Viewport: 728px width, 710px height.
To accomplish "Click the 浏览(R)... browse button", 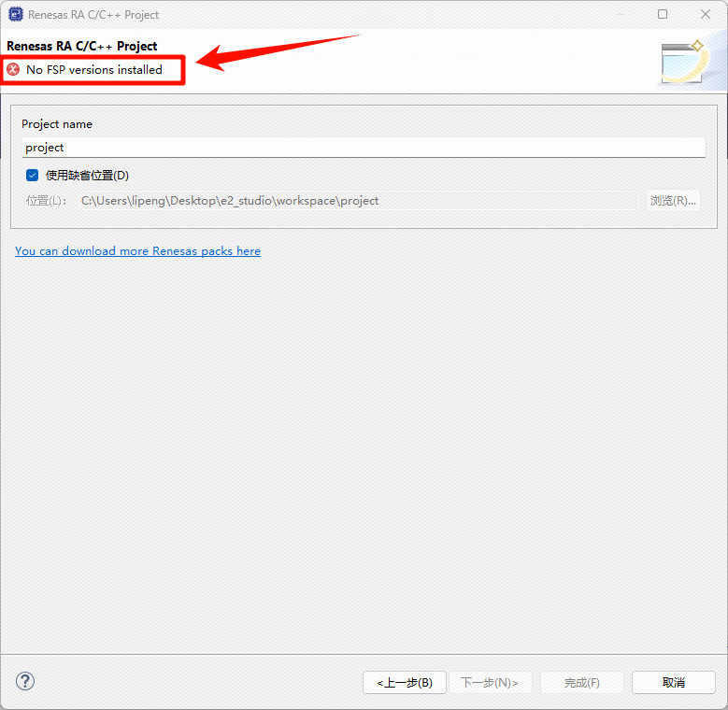I will coord(673,201).
